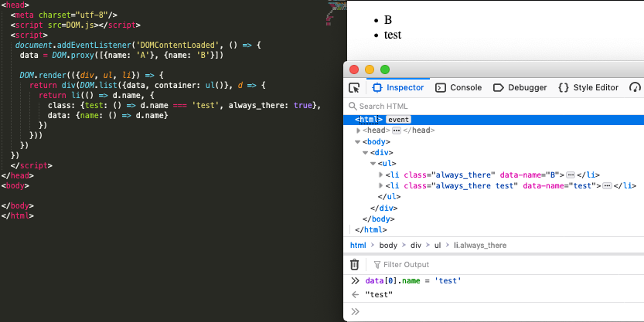Open the Style Editor tab
This screenshot has height=322, width=644.
pyautogui.click(x=588, y=88)
